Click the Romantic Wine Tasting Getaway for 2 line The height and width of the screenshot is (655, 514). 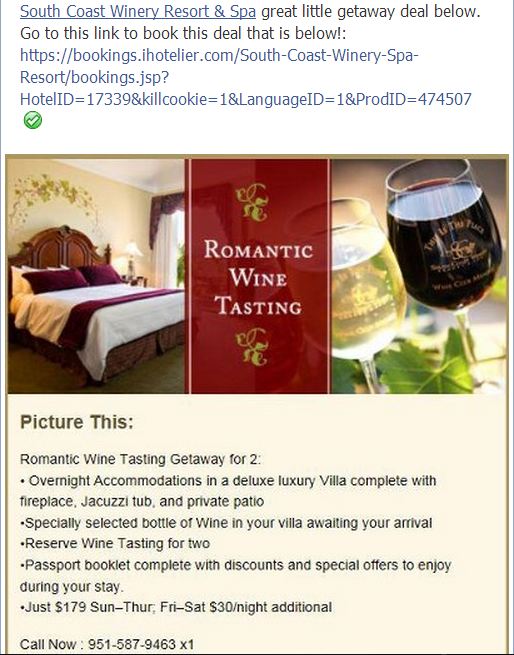[x=140, y=459]
